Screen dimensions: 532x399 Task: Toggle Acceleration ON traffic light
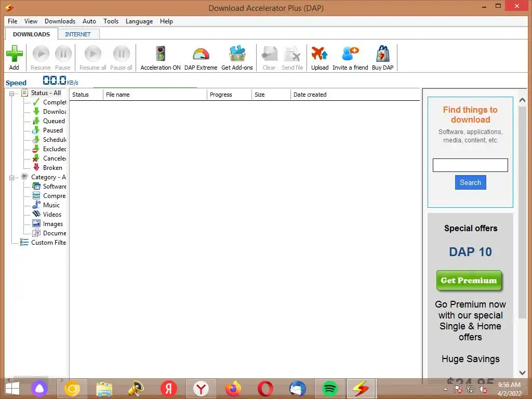161,54
